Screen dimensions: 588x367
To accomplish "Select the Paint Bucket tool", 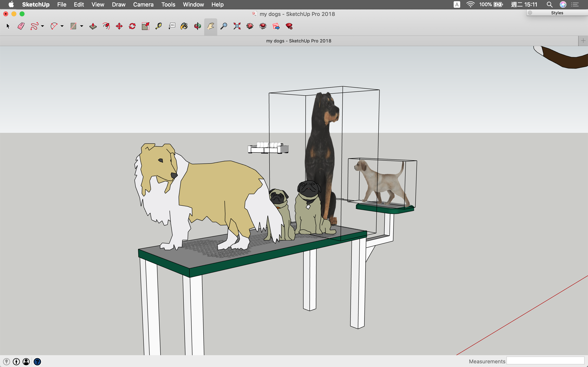I will tap(184, 26).
